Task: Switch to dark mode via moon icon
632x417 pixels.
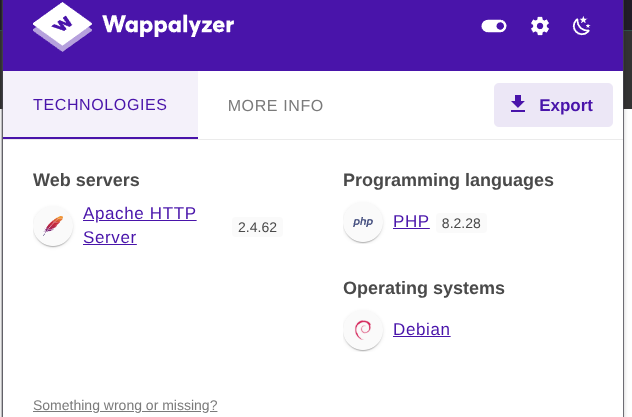Action: (x=581, y=26)
